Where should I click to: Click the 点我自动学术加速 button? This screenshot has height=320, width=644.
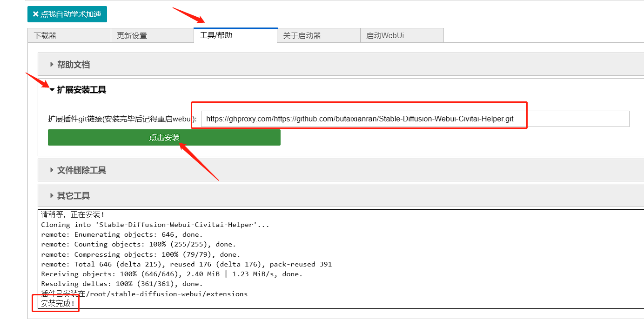(x=67, y=14)
